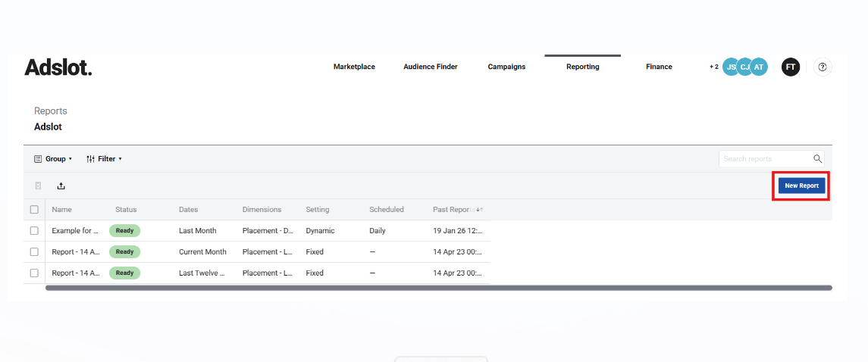
Task: Focus the Search reports input field
Action: tap(764, 159)
